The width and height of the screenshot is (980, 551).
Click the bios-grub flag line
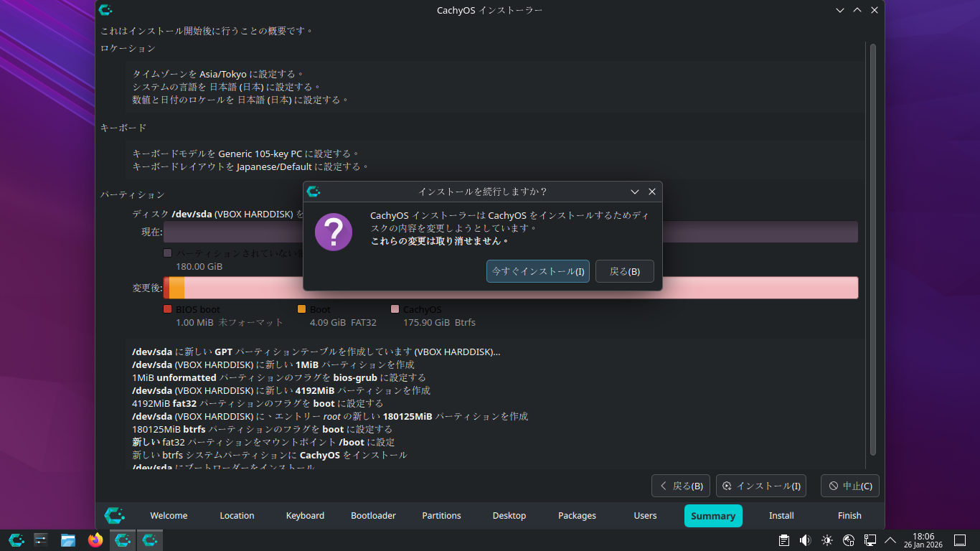[x=279, y=377]
